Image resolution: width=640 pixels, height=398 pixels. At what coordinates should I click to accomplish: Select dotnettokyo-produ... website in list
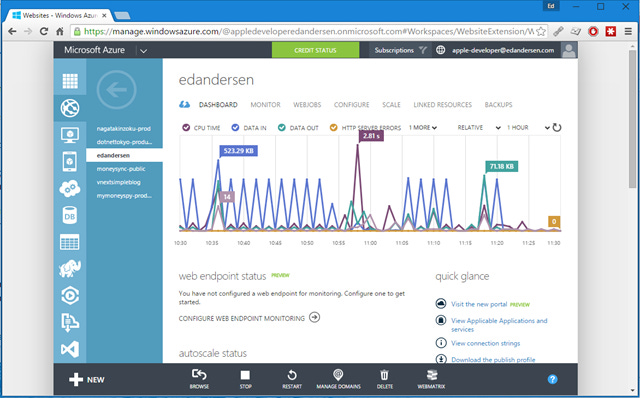(124, 142)
